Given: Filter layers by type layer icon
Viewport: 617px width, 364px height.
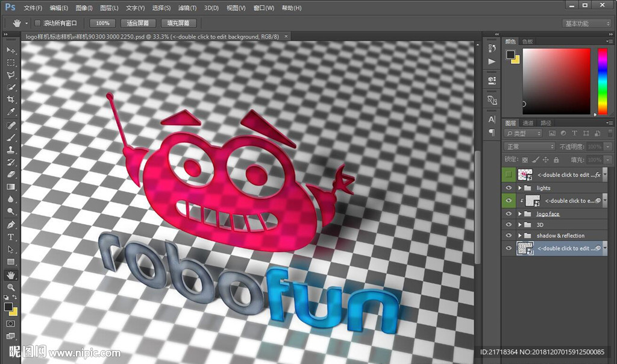Looking at the screenshot, I should [574, 133].
